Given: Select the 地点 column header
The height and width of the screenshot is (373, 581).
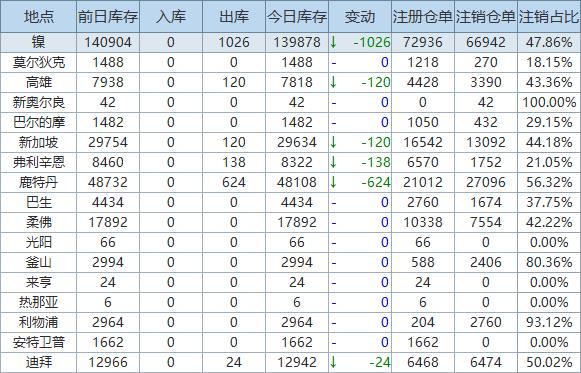Looking at the screenshot, I should click(x=39, y=17).
